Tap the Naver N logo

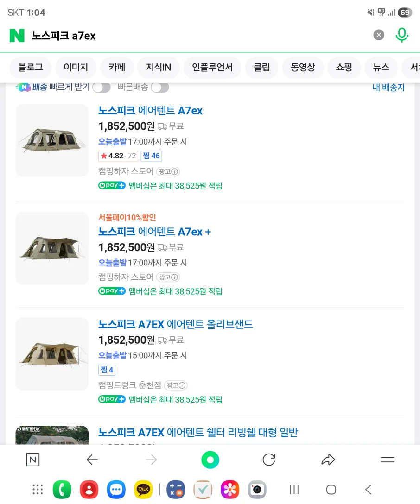point(17,35)
